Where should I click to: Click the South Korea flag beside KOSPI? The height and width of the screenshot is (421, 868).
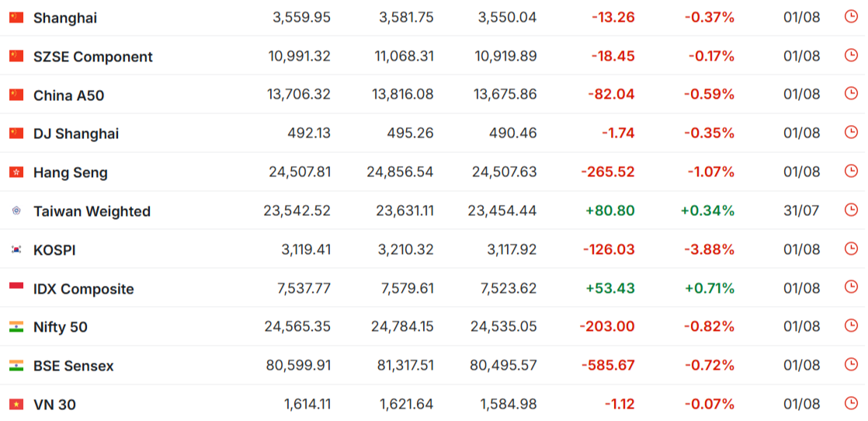pos(16,250)
